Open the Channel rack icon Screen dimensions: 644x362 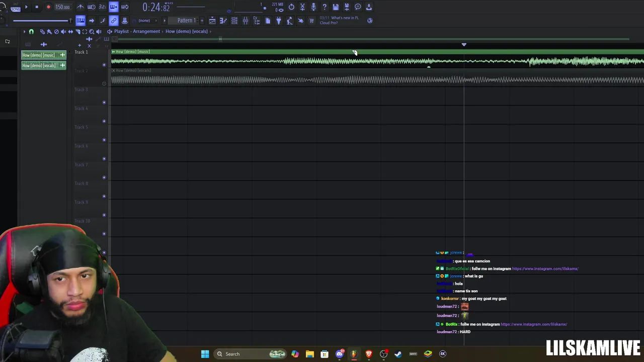234,21
